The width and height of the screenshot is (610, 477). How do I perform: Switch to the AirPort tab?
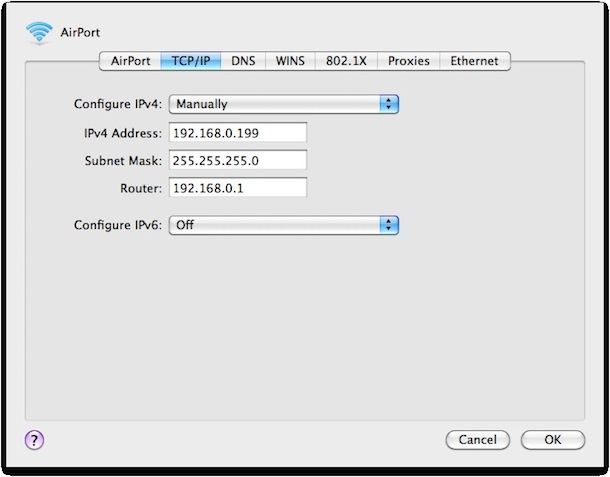[x=130, y=61]
